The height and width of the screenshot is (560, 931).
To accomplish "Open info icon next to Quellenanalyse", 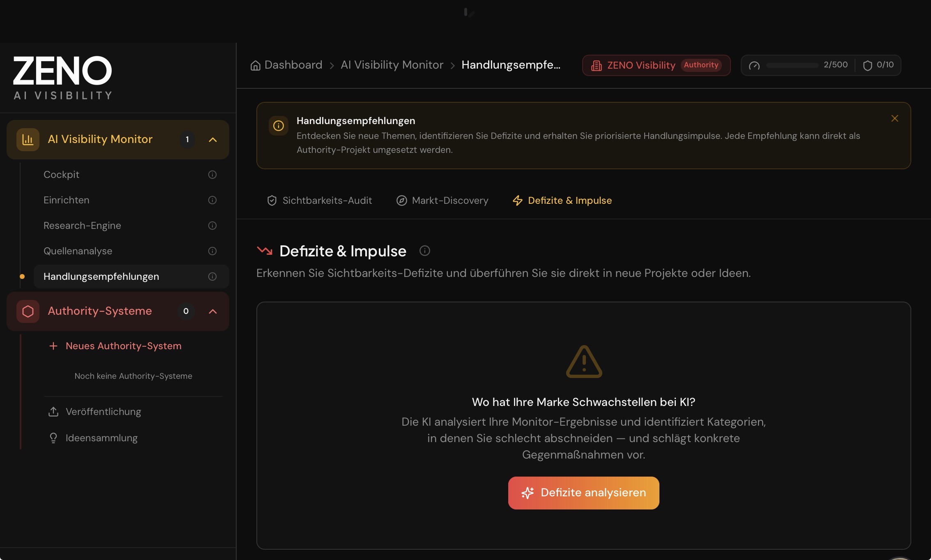I will (x=212, y=251).
